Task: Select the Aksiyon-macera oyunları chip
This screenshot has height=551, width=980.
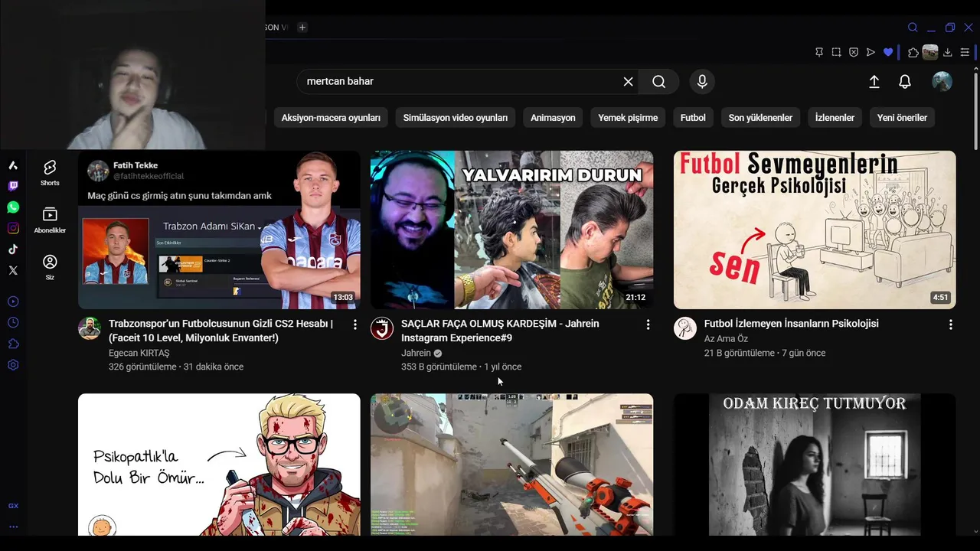Action: pyautogui.click(x=331, y=118)
